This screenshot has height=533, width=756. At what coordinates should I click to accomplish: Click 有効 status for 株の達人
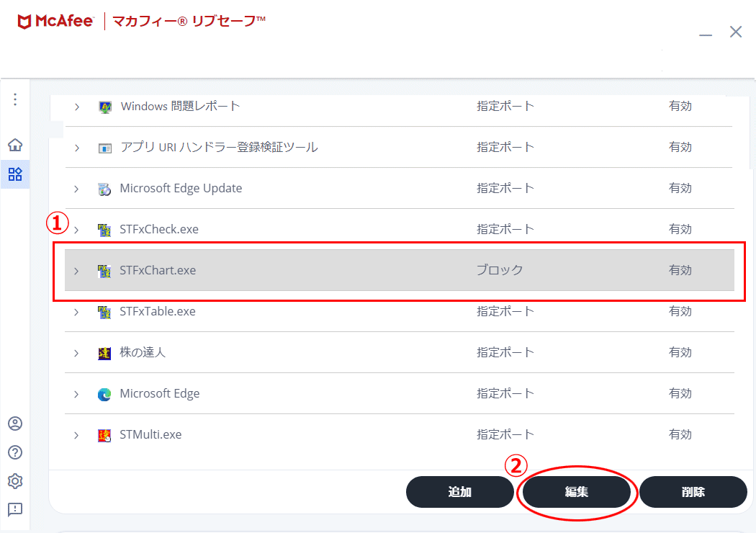click(680, 352)
